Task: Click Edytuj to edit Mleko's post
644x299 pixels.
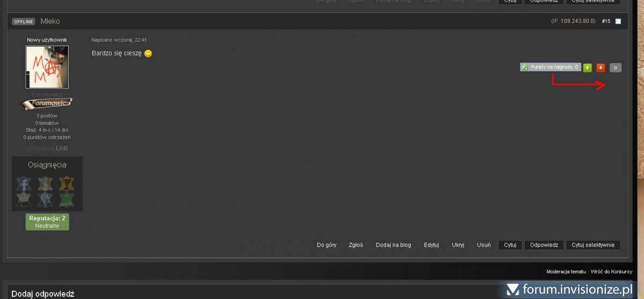Action: (x=431, y=245)
